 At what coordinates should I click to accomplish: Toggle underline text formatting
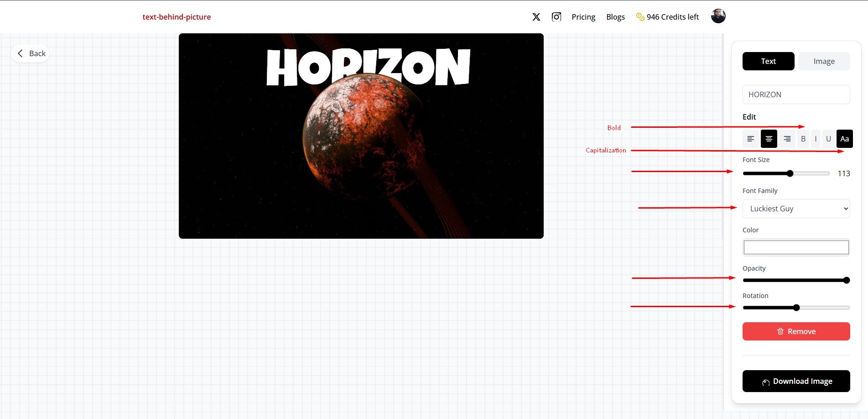click(828, 139)
